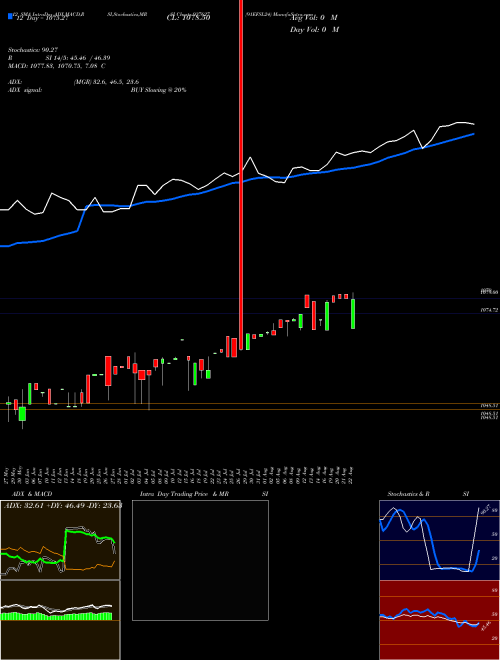Click the 'Stochastics & R' panel title
Image resolution: width=500 pixels, height=660 pixels.
tap(408, 494)
